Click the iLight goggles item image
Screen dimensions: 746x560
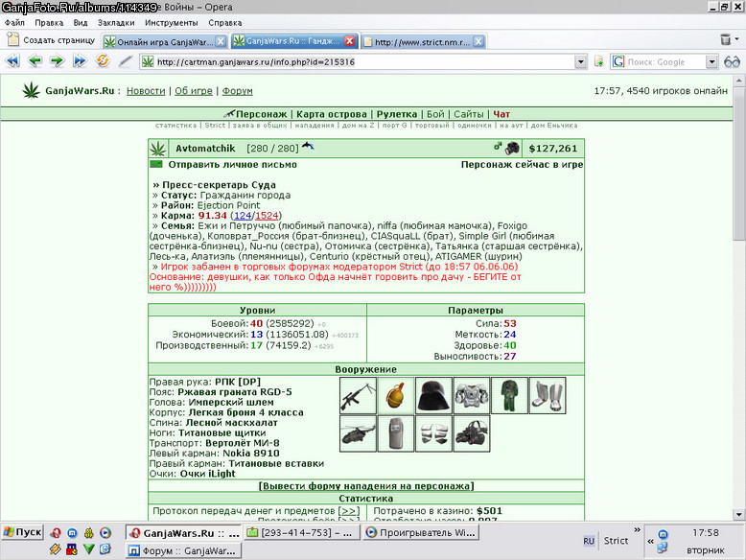point(472,433)
